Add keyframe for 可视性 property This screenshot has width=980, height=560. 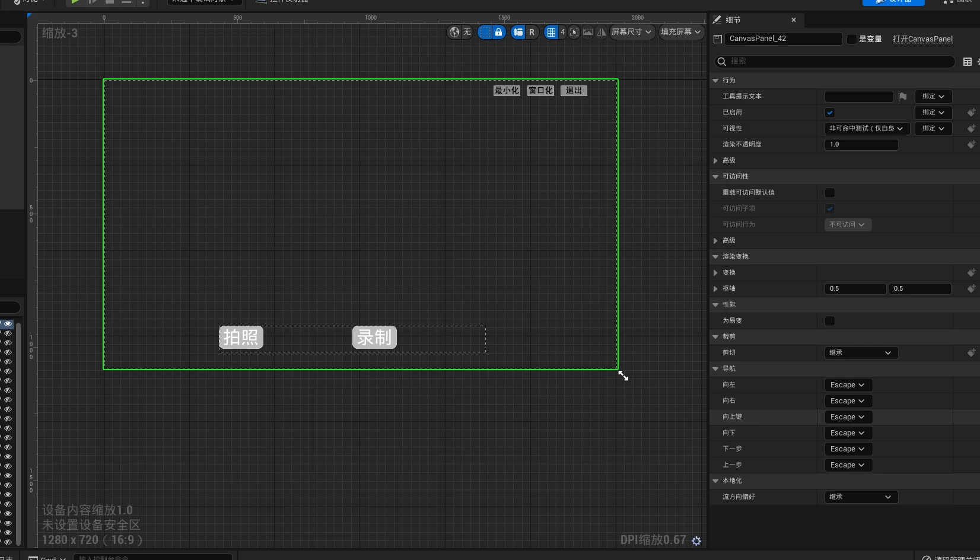[x=971, y=128]
